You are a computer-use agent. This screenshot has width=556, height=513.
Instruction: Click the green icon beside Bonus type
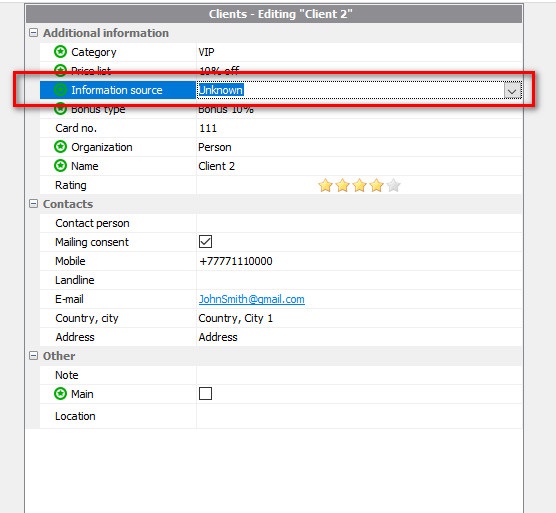click(60, 109)
